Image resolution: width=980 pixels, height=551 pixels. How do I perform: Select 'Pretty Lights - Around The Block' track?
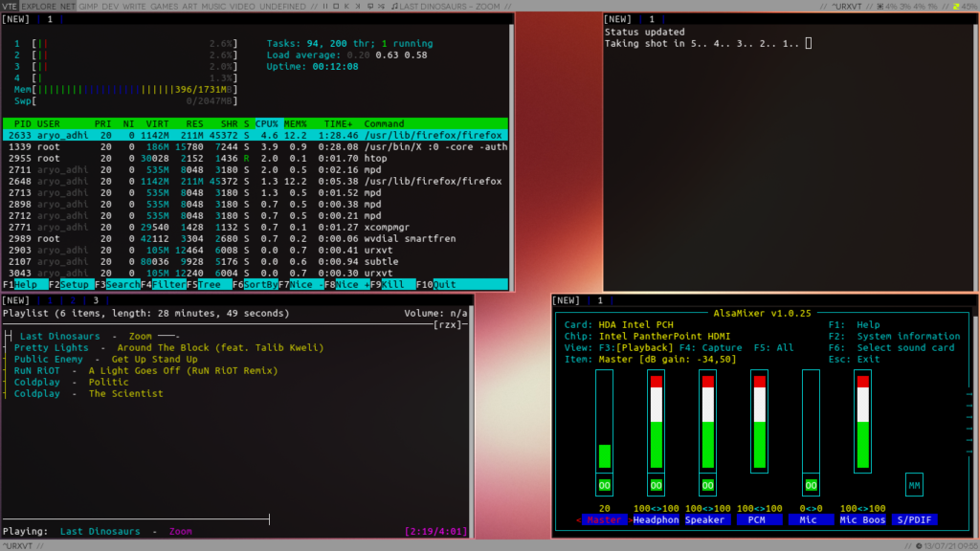(168, 347)
